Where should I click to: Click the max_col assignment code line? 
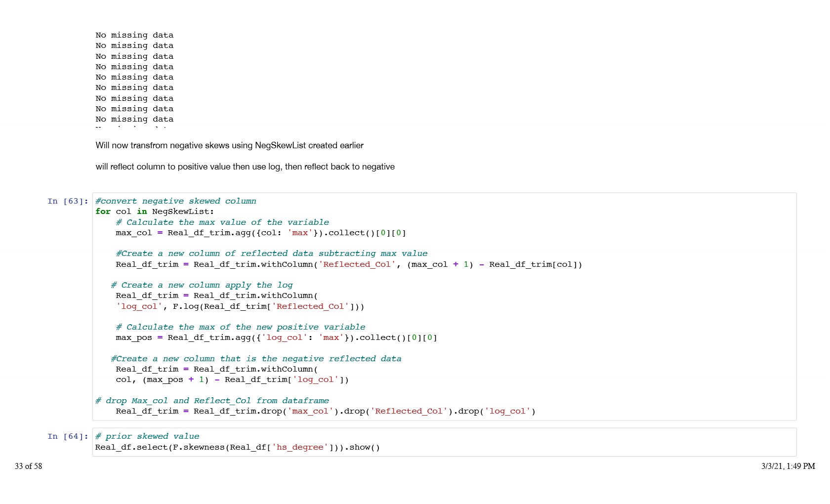click(260, 233)
